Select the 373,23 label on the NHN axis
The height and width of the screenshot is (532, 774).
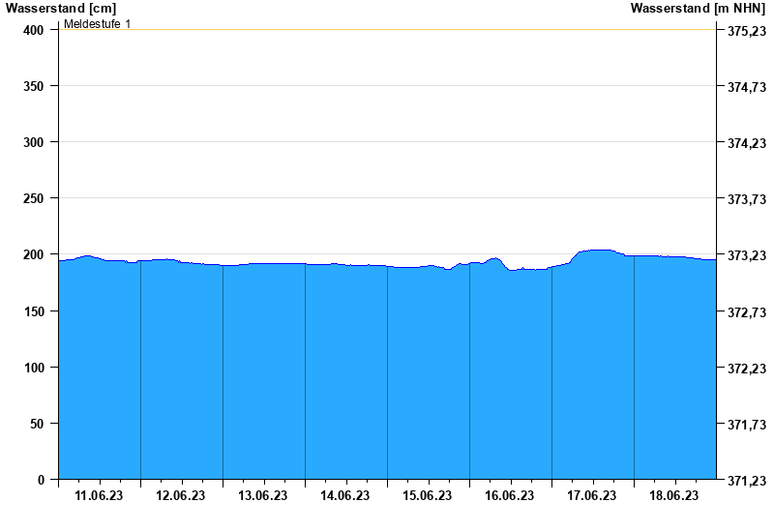[x=746, y=255]
